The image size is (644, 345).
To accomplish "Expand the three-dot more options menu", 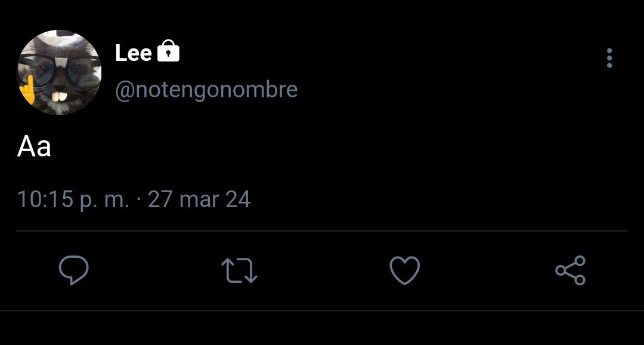I will tap(609, 58).
